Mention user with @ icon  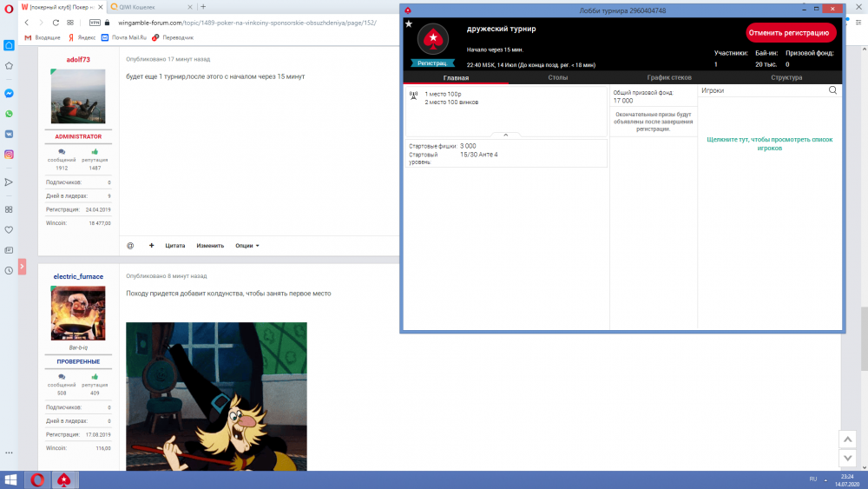click(131, 245)
